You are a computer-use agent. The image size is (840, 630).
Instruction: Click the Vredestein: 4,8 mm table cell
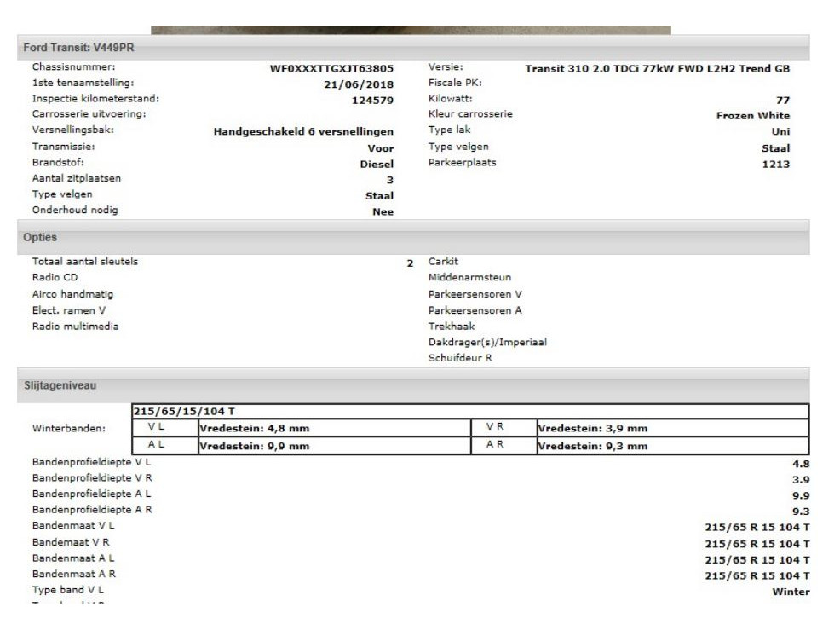click(x=254, y=428)
